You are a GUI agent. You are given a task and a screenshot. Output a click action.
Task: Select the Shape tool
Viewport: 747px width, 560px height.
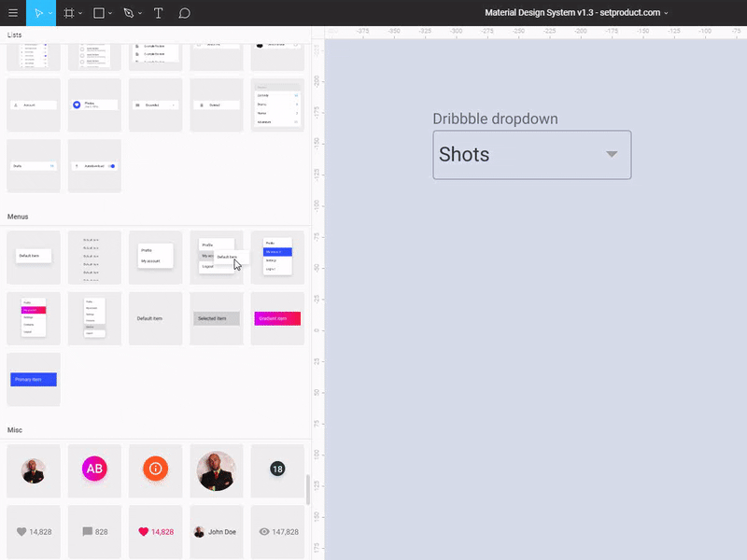[x=99, y=13]
